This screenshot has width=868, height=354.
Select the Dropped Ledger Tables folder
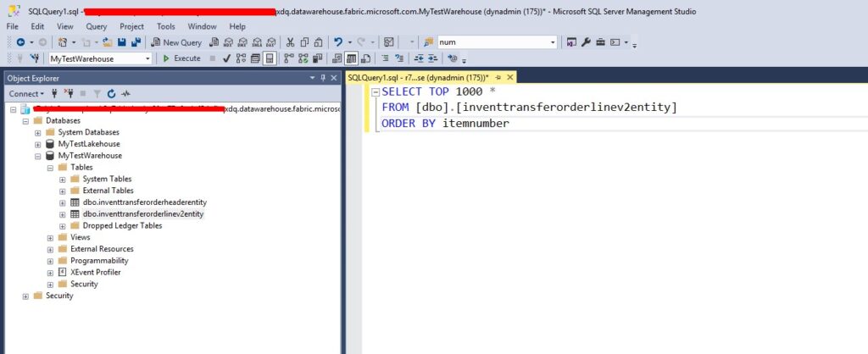tap(122, 225)
